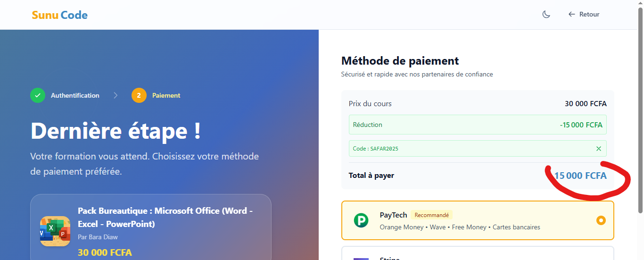Click the PayTech method name
The height and width of the screenshot is (260, 644).
tap(393, 215)
